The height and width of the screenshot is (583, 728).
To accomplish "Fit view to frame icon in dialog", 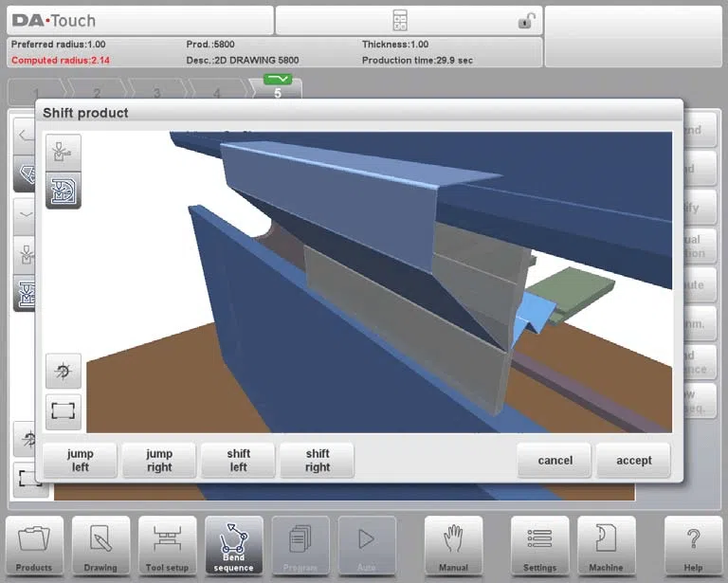I will coord(64,411).
